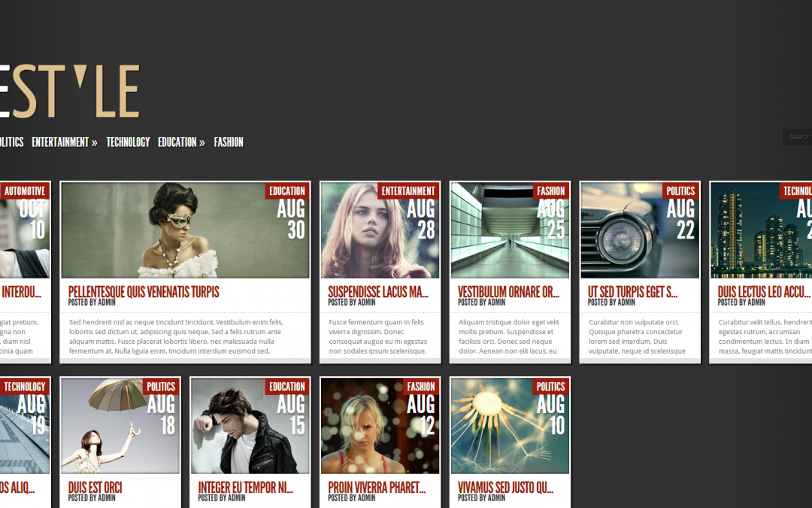Open the "Pellentesque Quis Venenatis Turpis" post title
Image resolution: width=812 pixels, height=508 pixels.
(x=144, y=292)
